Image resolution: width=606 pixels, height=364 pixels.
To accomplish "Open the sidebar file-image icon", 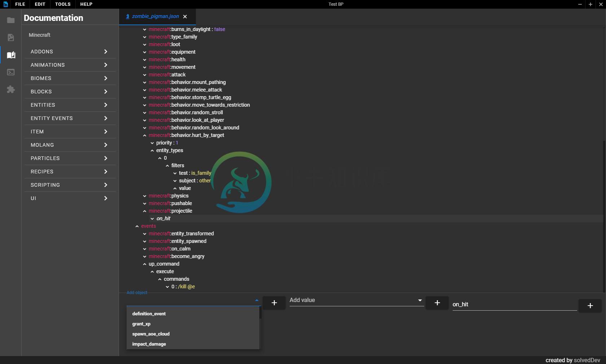I will (x=11, y=37).
